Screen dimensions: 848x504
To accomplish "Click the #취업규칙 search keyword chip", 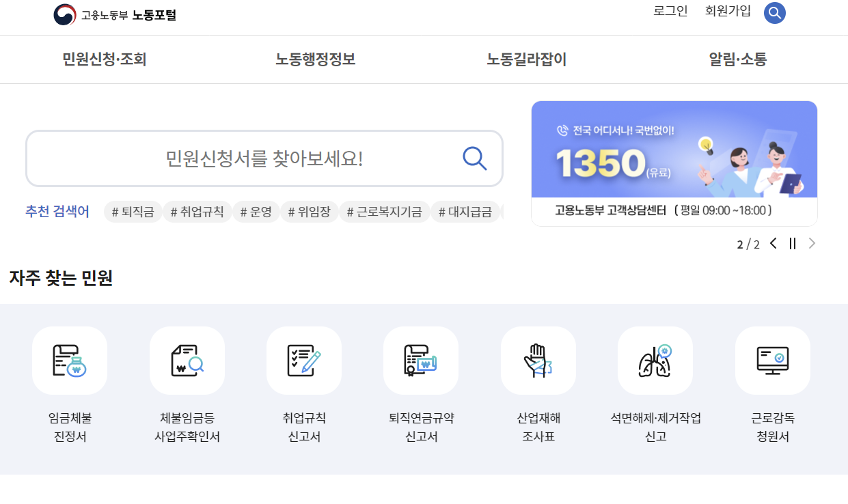I will [197, 212].
